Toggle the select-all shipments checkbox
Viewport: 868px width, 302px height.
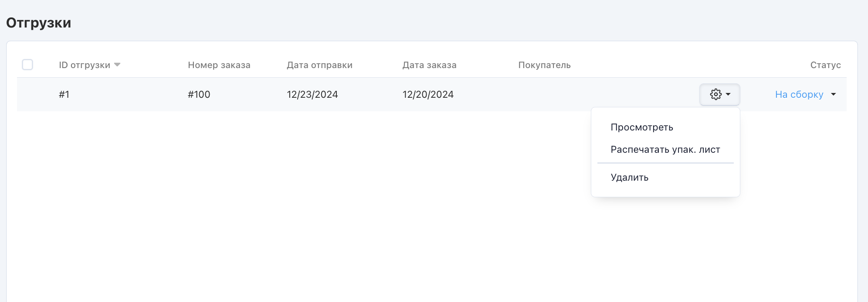coord(27,65)
